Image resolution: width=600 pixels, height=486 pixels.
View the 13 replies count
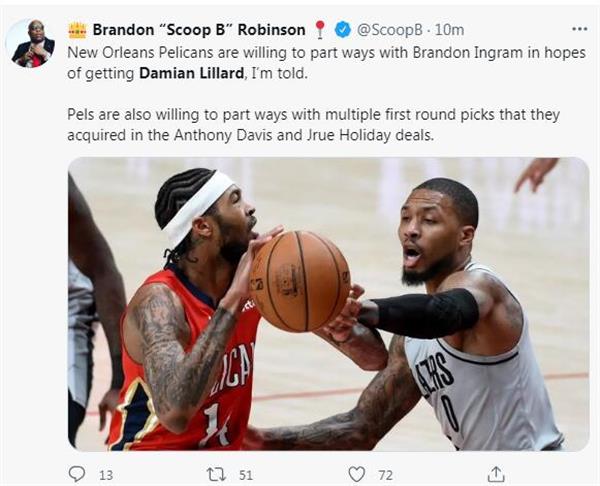(106, 475)
